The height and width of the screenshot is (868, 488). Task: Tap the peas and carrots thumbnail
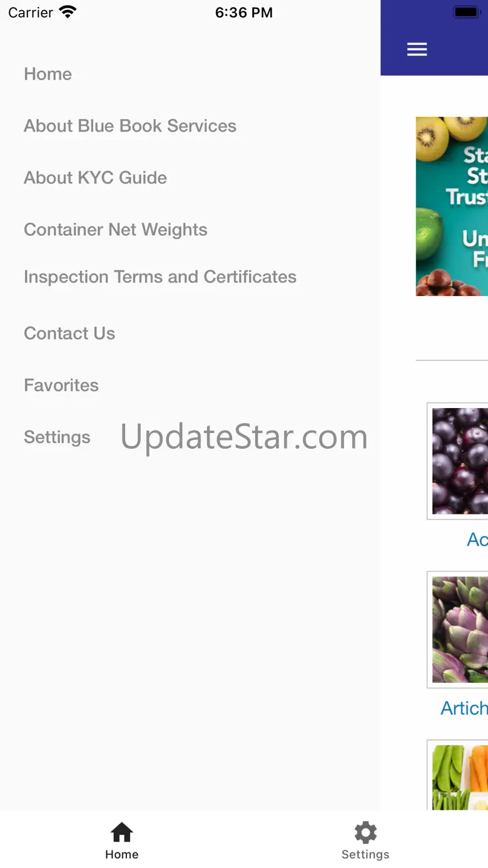tap(460, 777)
